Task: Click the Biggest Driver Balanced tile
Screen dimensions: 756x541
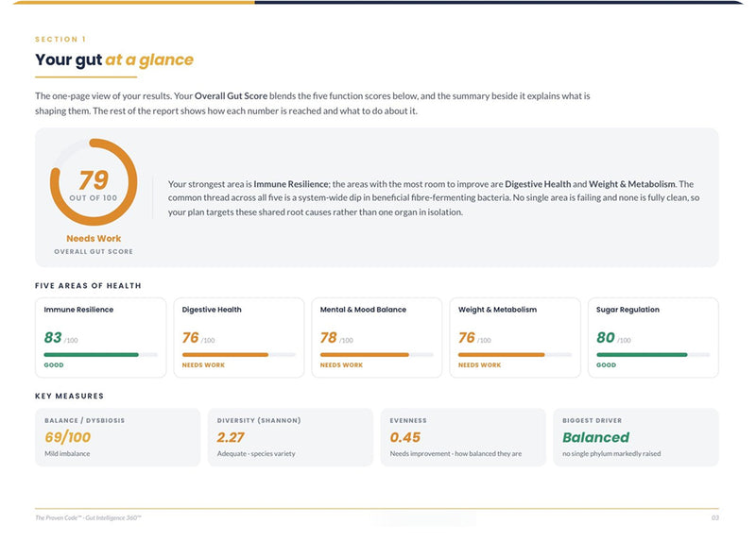Action: (x=636, y=437)
